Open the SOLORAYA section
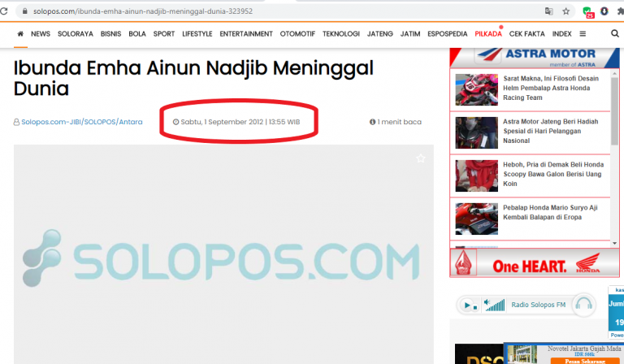Viewport: 624px width, 364px height. (x=76, y=34)
